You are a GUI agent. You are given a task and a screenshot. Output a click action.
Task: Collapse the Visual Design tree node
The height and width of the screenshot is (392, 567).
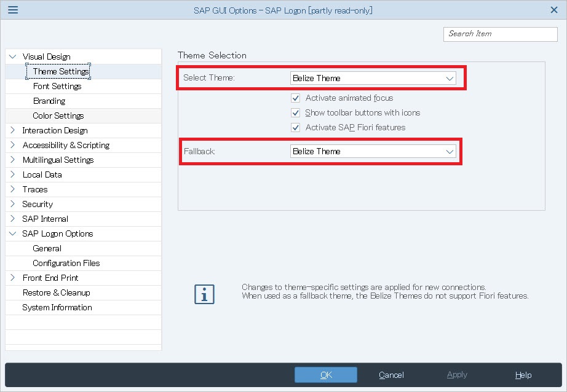coord(13,57)
